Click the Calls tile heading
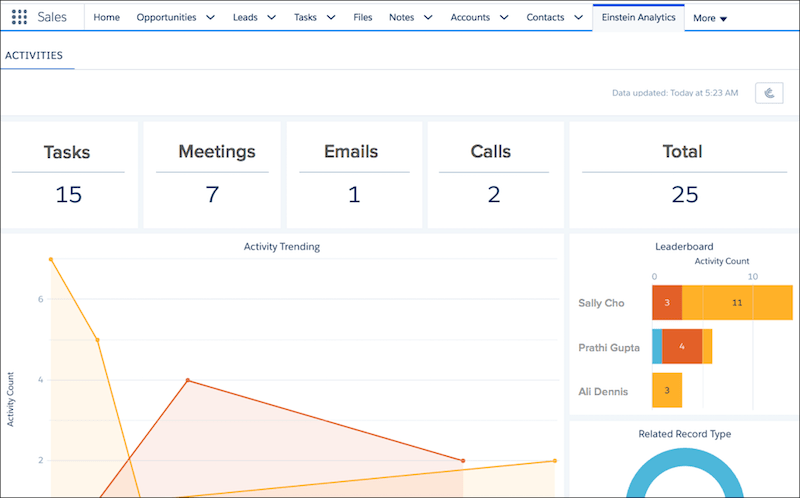Image resolution: width=800 pixels, height=498 pixels. coord(490,152)
